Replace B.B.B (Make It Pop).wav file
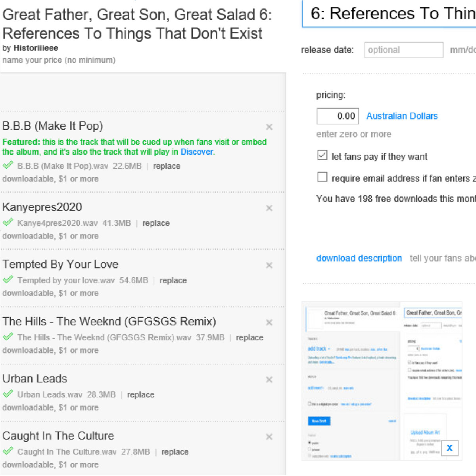 pyautogui.click(x=167, y=166)
